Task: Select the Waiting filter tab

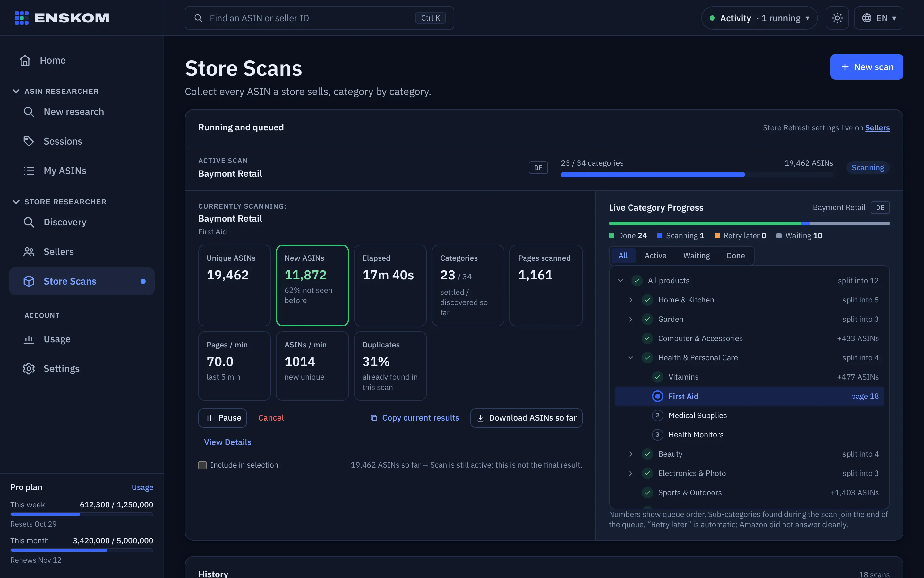Action: 697,255
